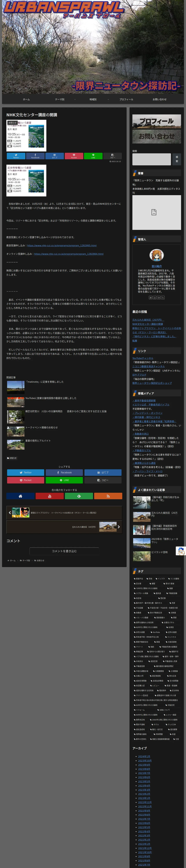
Task: Open the YouTubeチャンネル link in the リンク widget
Action: 143,358
